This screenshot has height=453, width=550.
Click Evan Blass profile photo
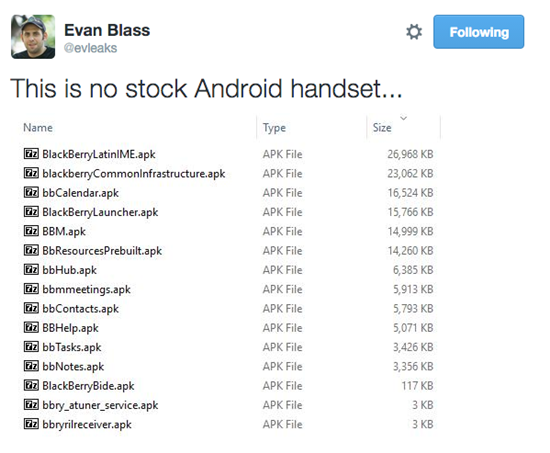point(33,36)
